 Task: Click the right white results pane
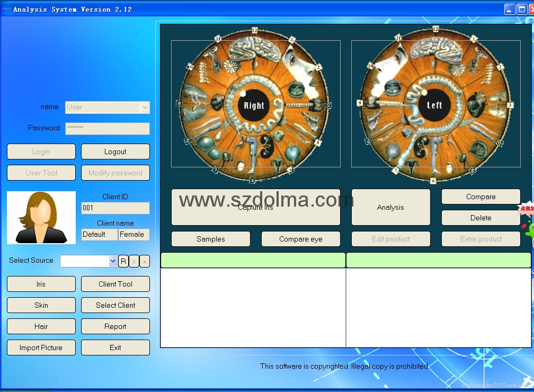[439, 308]
